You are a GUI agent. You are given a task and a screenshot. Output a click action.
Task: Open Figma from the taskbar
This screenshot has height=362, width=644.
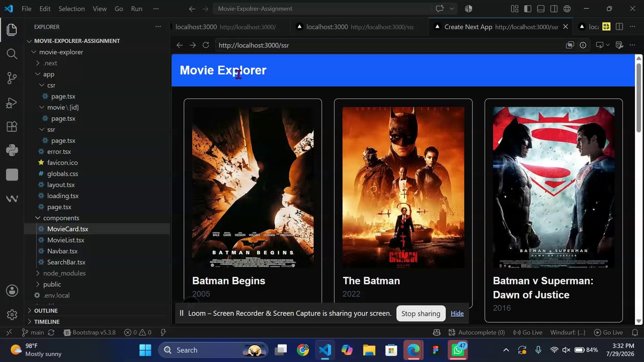pos(436,350)
